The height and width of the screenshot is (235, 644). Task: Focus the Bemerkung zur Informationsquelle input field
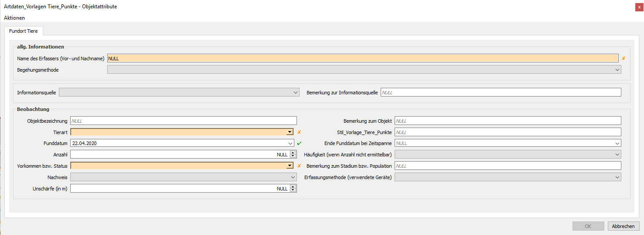pyautogui.click(x=501, y=93)
